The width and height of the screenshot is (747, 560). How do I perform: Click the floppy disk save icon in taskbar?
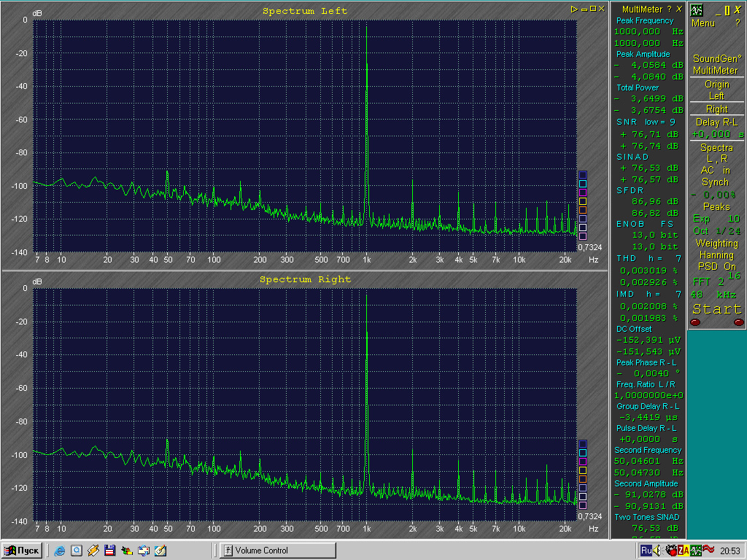point(110,551)
